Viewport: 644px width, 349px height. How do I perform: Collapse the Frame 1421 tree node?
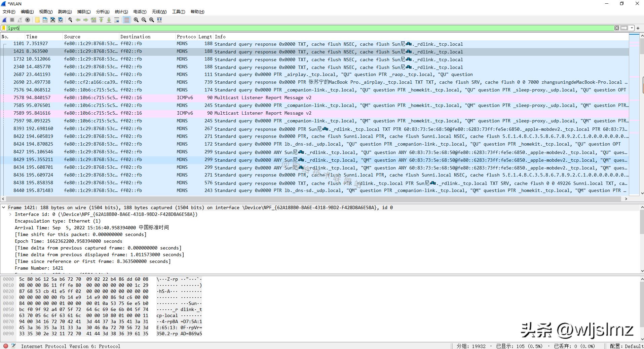coord(4,207)
